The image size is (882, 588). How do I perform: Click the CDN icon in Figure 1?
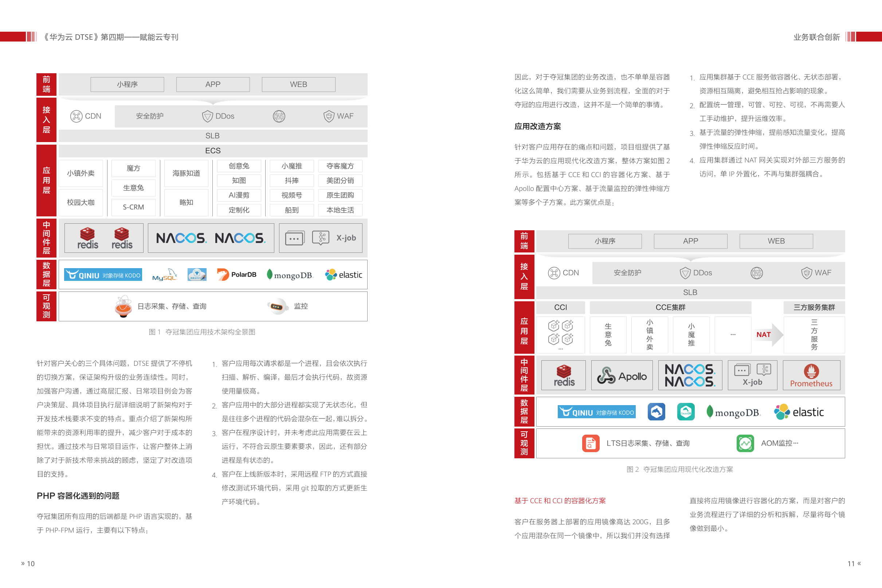coord(76,116)
